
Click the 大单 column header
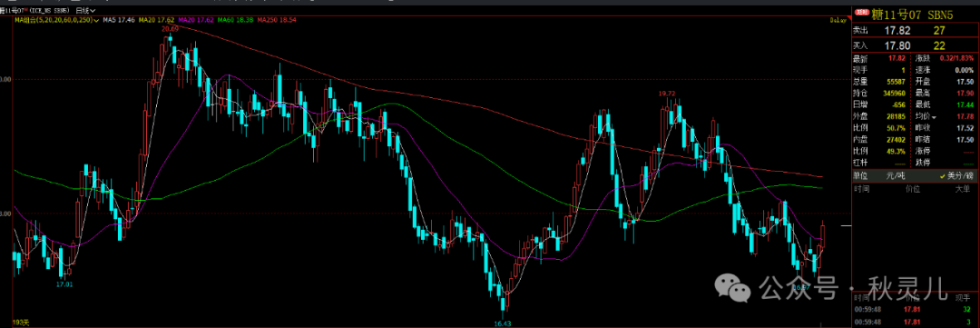[963, 187]
